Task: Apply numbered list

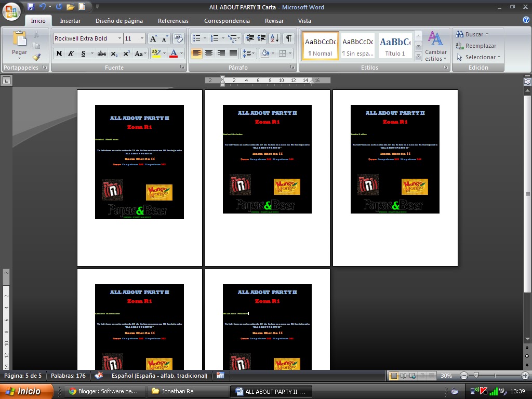Action: [214, 38]
